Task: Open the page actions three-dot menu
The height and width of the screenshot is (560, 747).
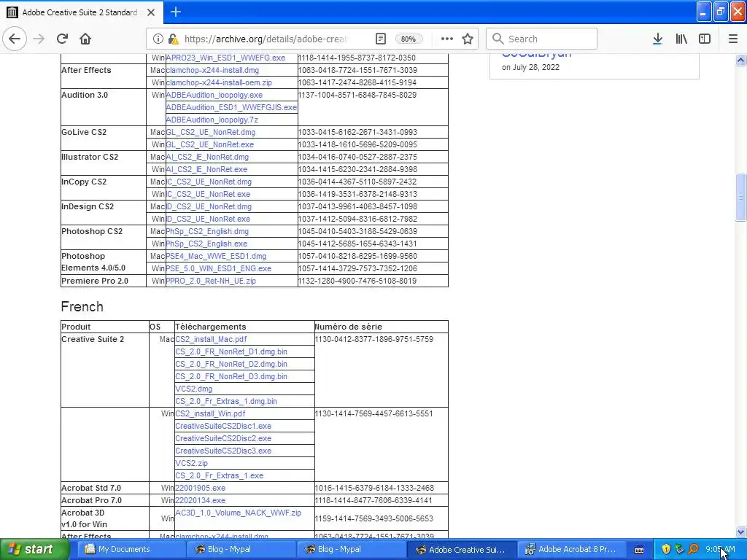Action: (446, 39)
